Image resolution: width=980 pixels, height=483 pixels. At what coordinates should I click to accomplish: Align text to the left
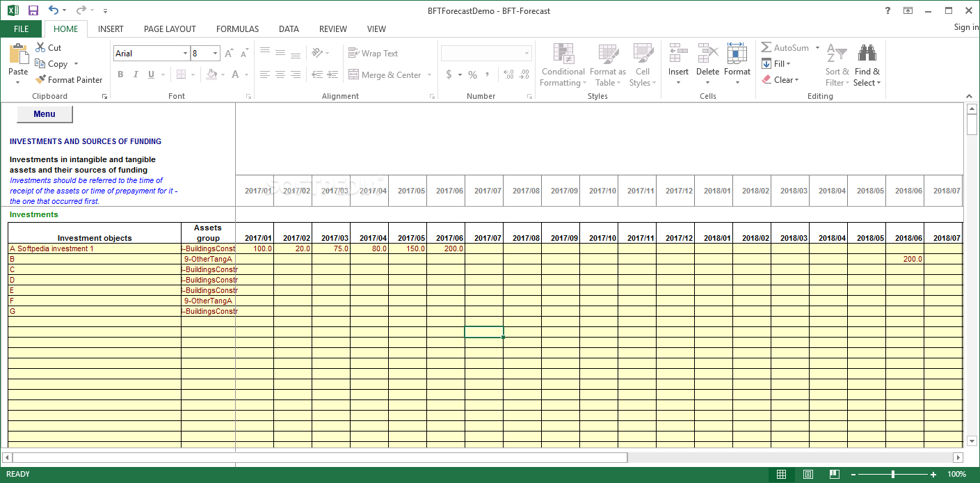(x=264, y=74)
